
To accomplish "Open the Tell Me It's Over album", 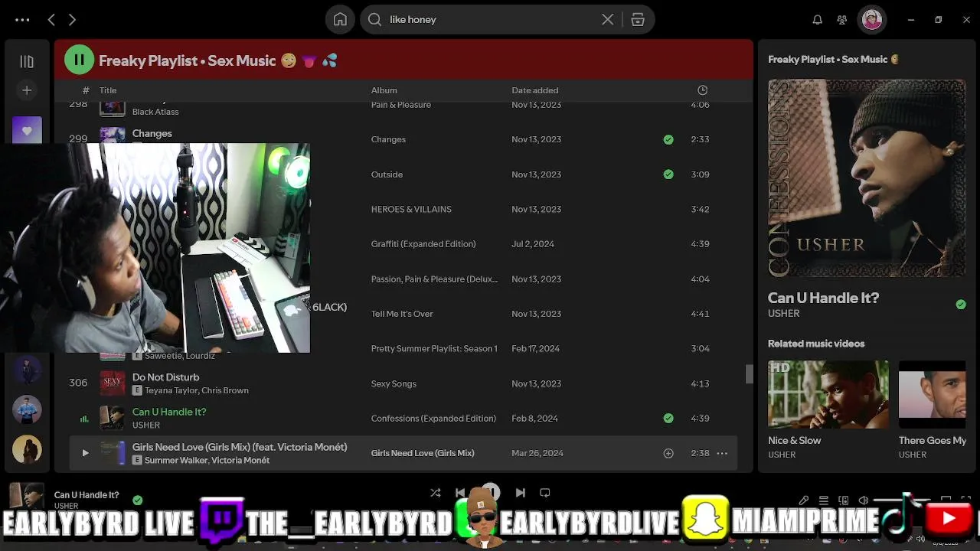I will tap(402, 314).
